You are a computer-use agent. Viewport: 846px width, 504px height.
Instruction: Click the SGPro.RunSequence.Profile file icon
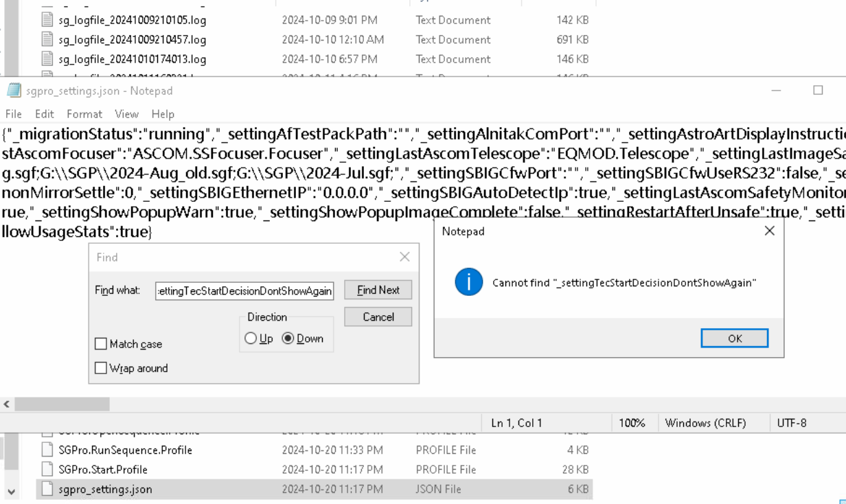click(47, 450)
